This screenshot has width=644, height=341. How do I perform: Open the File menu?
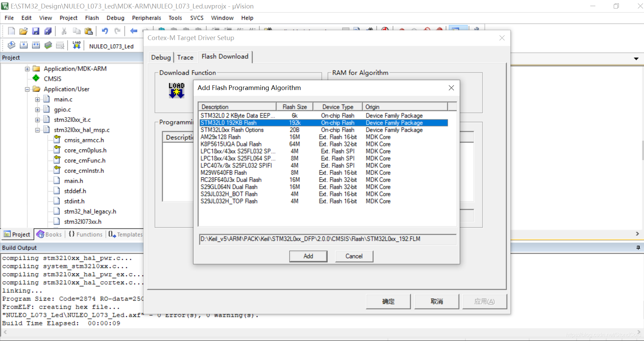9,18
